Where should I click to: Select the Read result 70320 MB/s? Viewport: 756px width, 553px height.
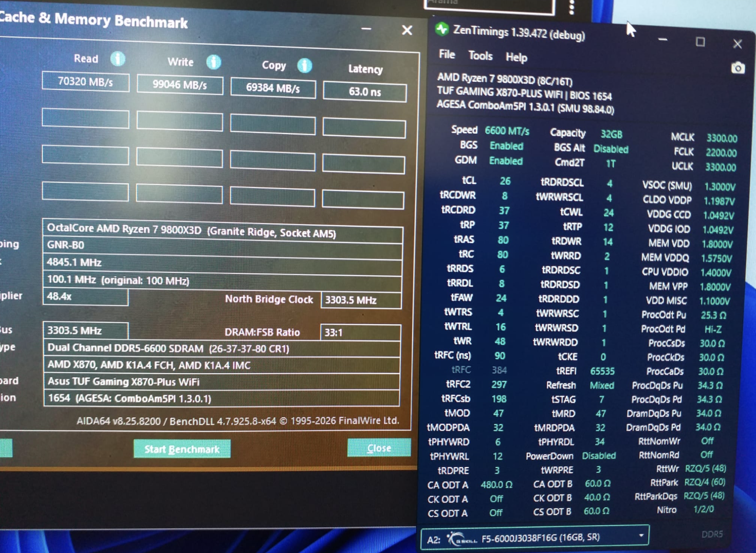[x=85, y=82]
